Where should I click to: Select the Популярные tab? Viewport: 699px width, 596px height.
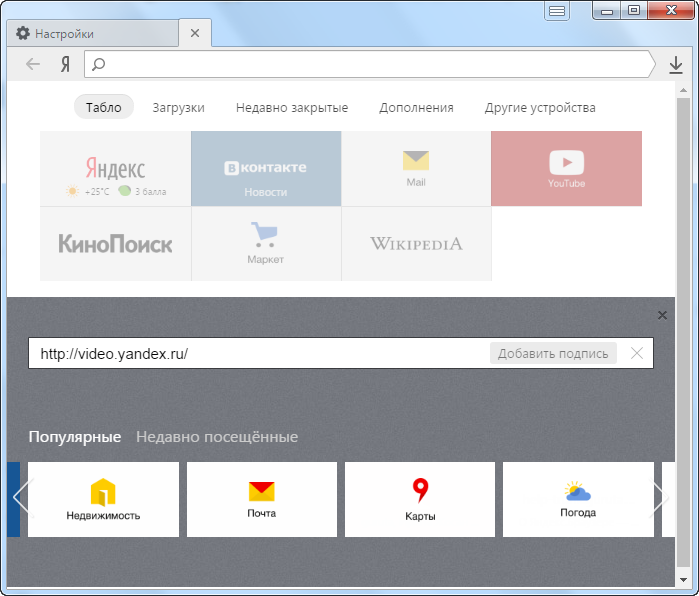[x=75, y=436]
